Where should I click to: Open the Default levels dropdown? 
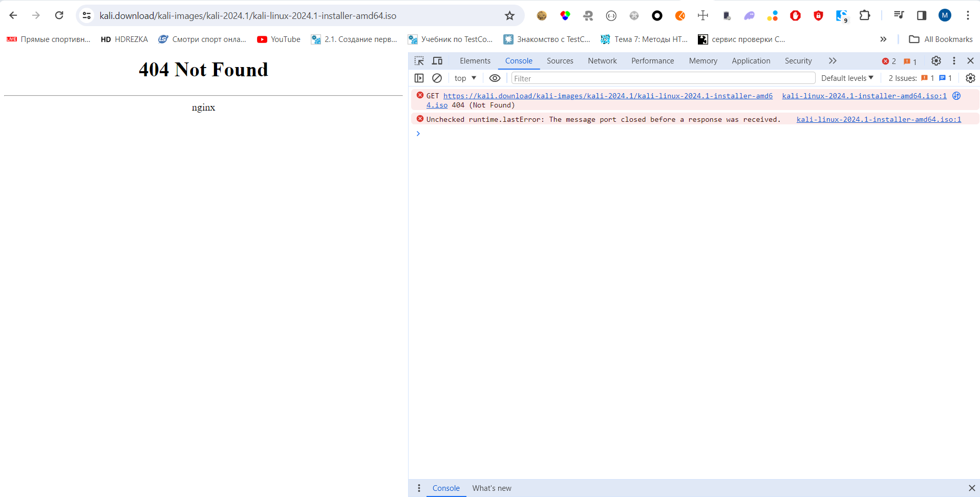pyautogui.click(x=847, y=78)
